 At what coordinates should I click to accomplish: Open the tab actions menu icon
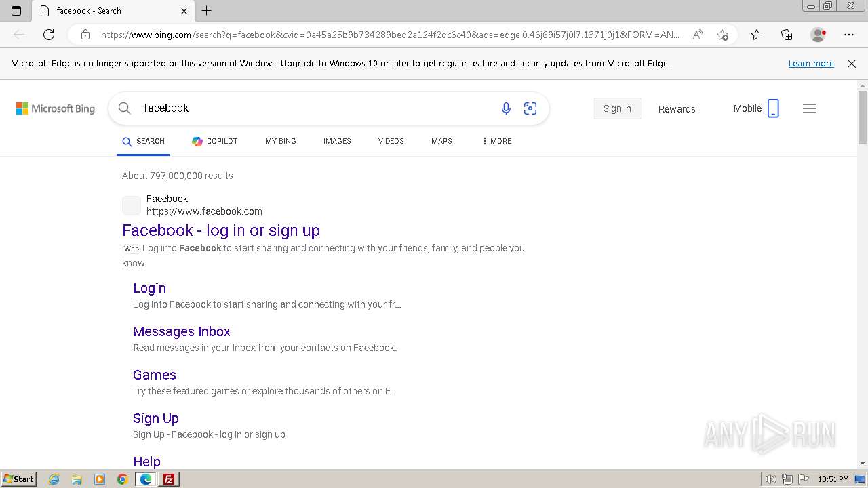pyautogui.click(x=16, y=11)
